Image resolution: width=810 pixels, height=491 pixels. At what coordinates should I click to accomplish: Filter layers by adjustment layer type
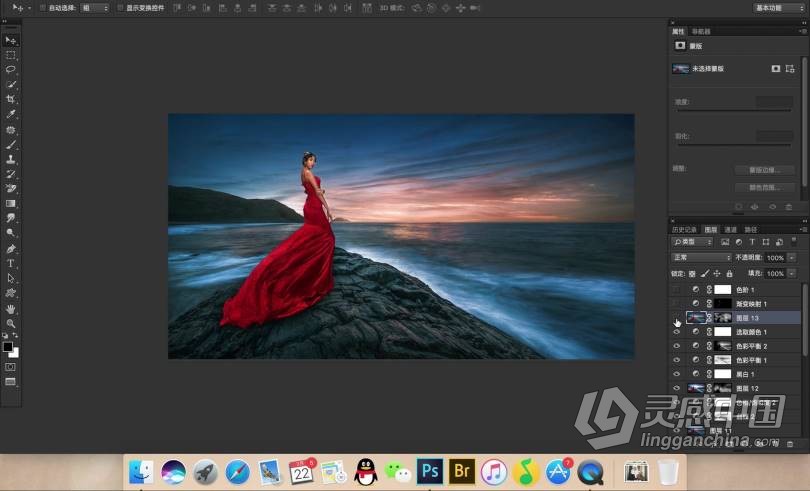point(739,242)
